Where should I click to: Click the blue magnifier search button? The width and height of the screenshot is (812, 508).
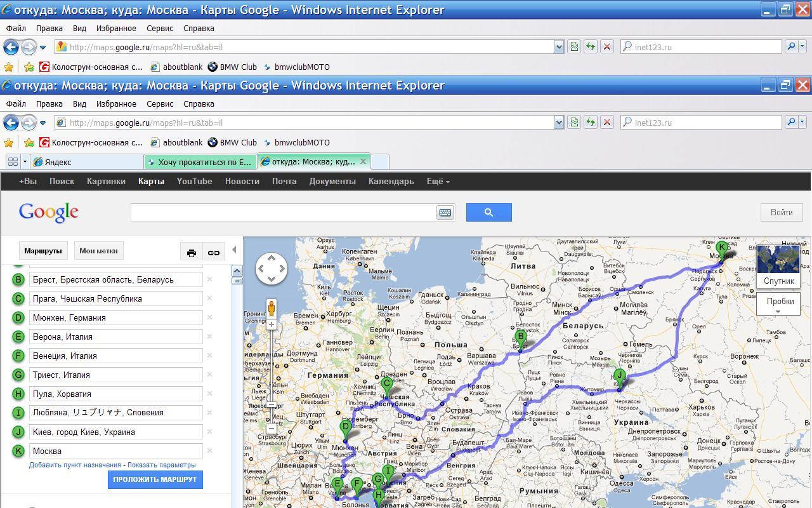point(488,213)
